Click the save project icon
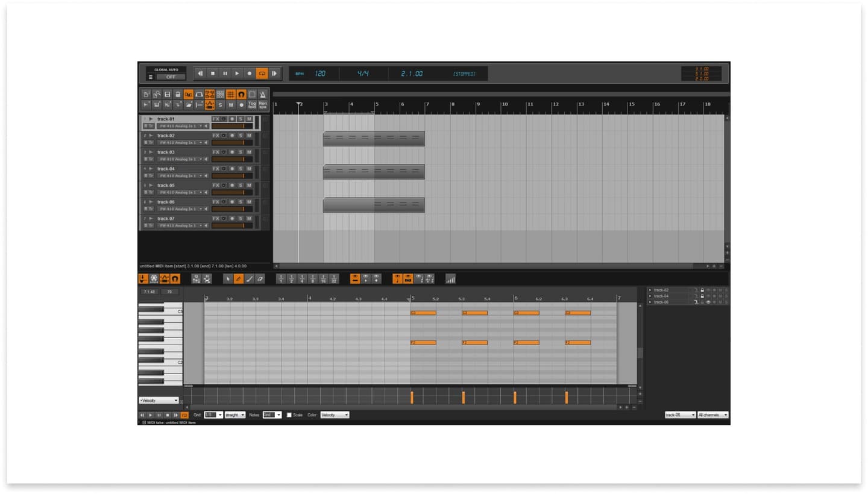868x494 pixels. (167, 95)
